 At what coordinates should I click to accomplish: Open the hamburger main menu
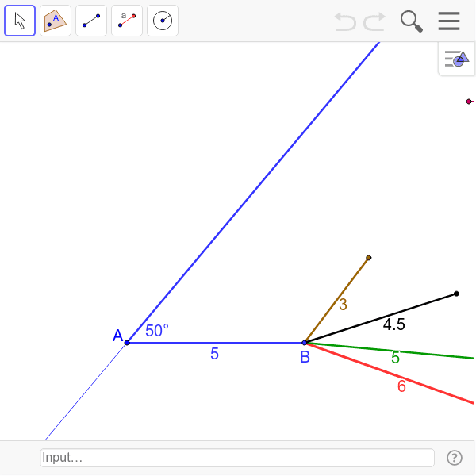coord(449,21)
